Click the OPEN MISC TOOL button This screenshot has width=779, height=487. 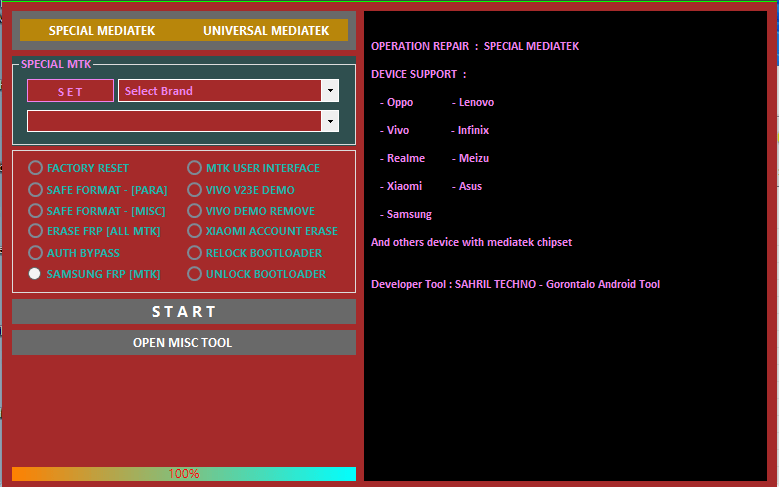[x=184, y=342]
